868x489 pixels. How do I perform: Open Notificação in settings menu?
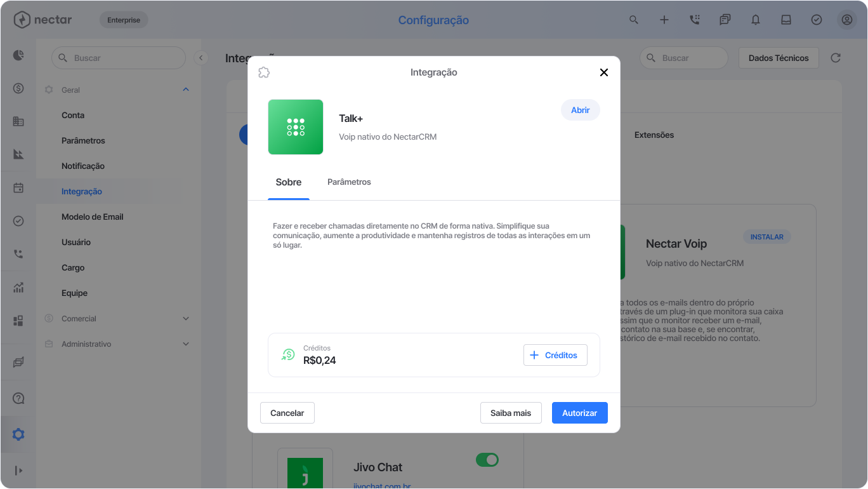(x=83, y=166)
